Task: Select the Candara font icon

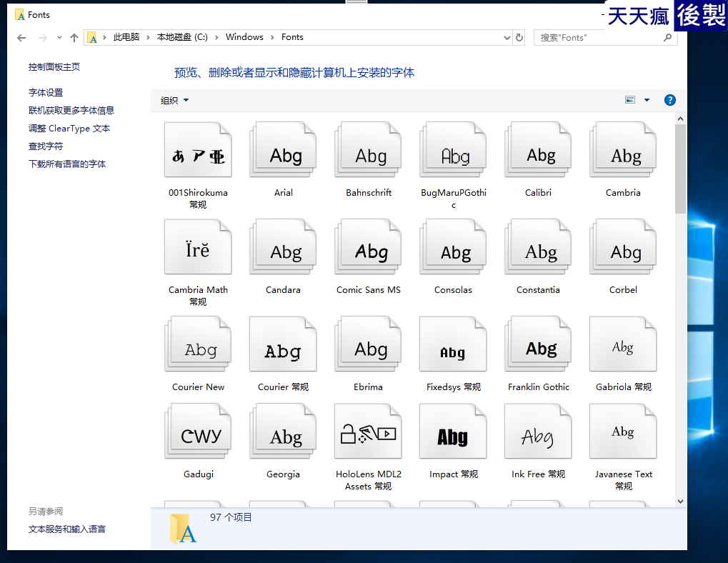Action: [x=283, y=247]
